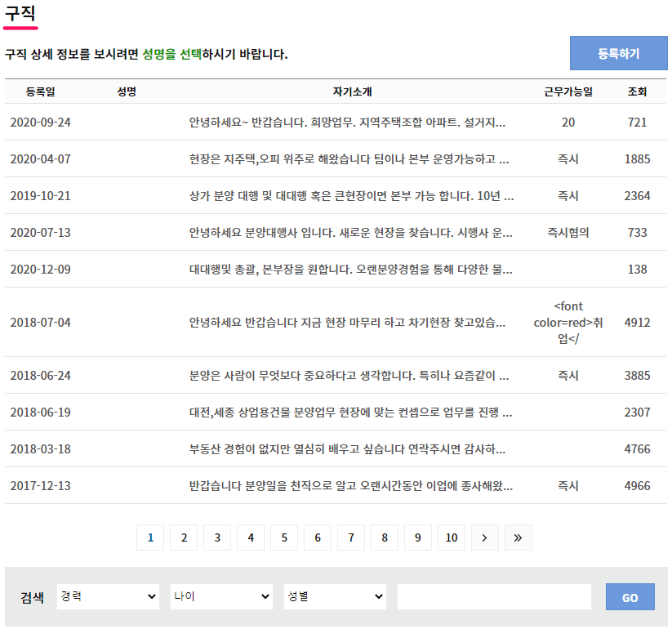Open the 경력 dropdown

(108, 596)
